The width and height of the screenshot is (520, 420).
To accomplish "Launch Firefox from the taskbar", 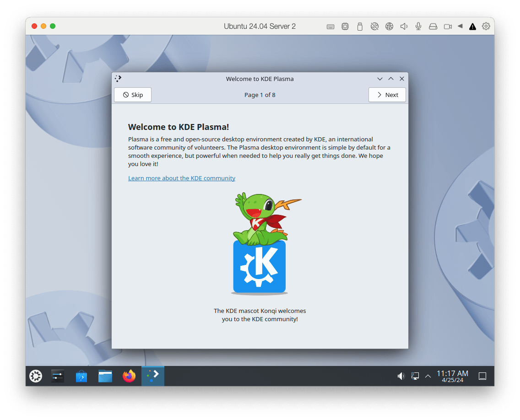I will tap(129, 376).
